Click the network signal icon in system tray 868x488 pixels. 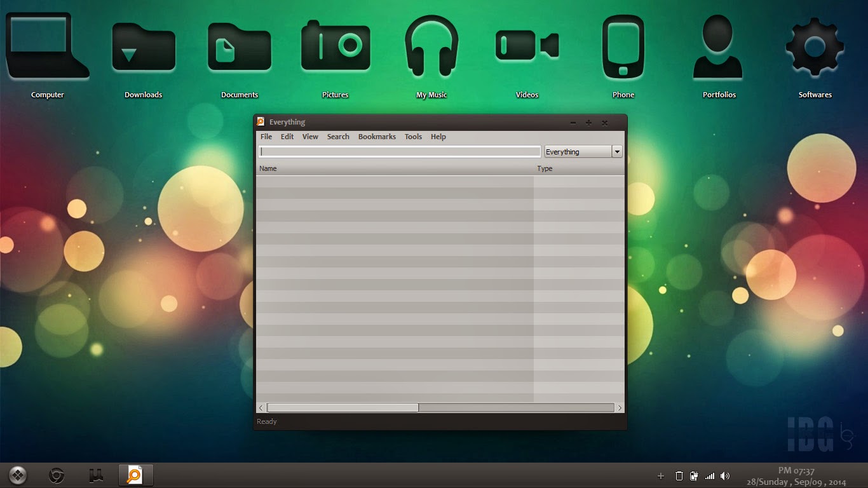(x=710, y=475)
